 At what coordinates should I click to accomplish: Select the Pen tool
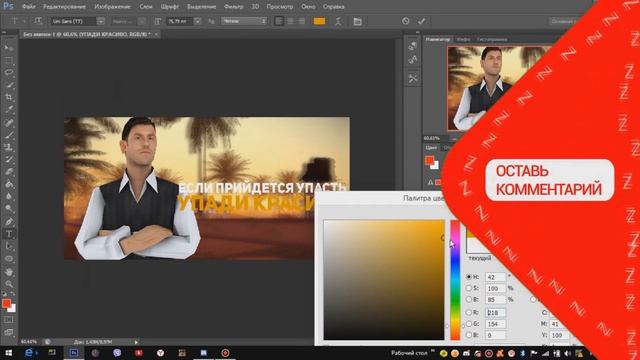point(9,222)
